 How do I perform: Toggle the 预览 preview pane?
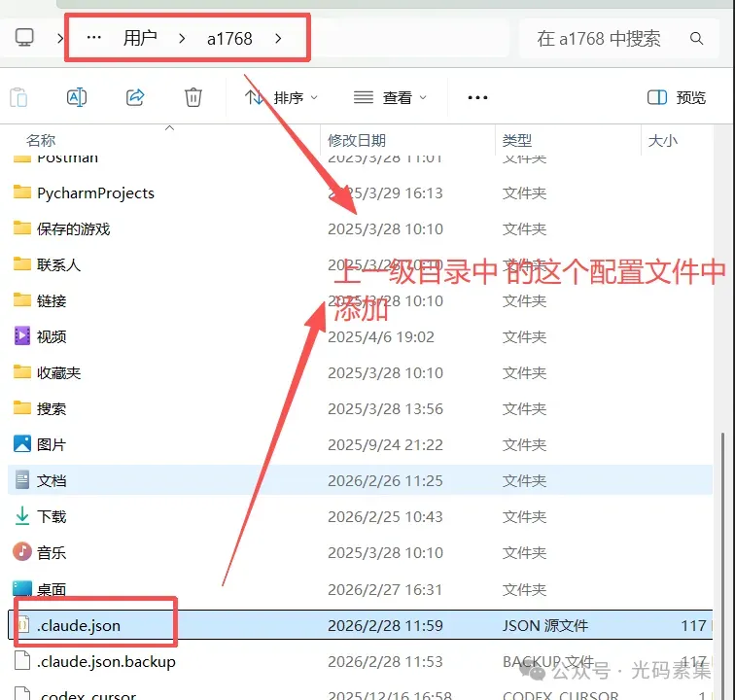pos(677,97)
